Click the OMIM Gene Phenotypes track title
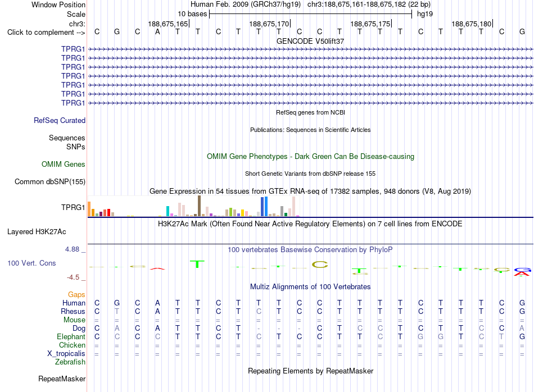This screenshot has height=392, width=534. (x=311, y=157)
